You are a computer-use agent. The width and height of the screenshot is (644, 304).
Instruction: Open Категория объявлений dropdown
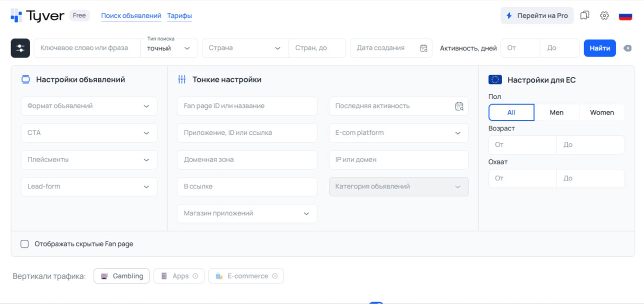click(x=399, y=187)
